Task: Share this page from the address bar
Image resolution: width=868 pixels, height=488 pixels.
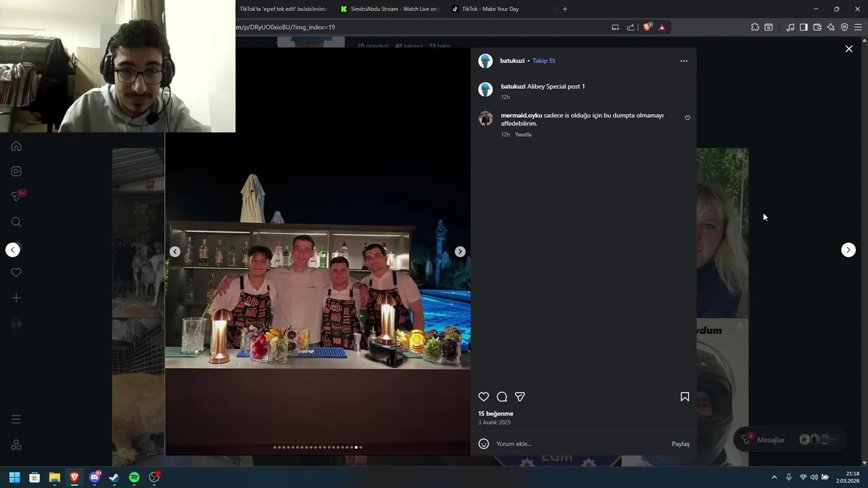Action: [631, 27]
